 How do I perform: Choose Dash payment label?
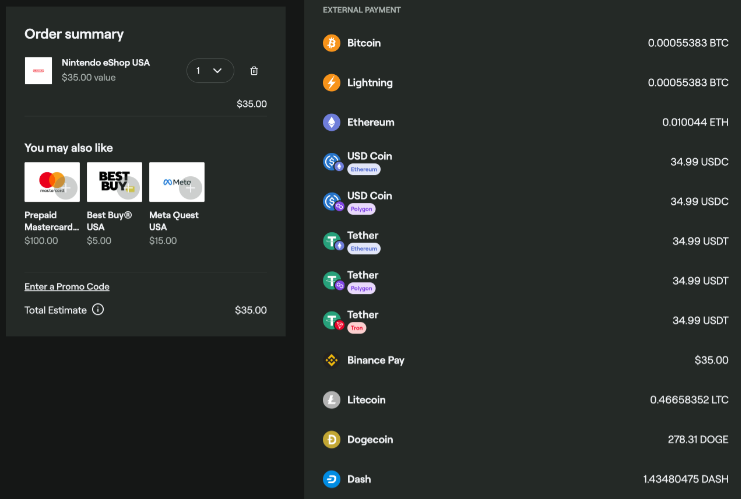click(x=359, y=480)
